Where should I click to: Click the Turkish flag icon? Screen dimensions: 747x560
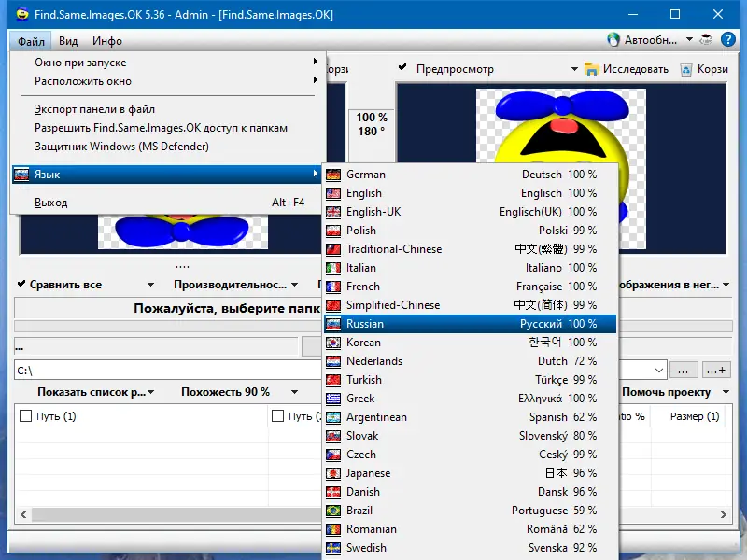click(x=333, y=380)
